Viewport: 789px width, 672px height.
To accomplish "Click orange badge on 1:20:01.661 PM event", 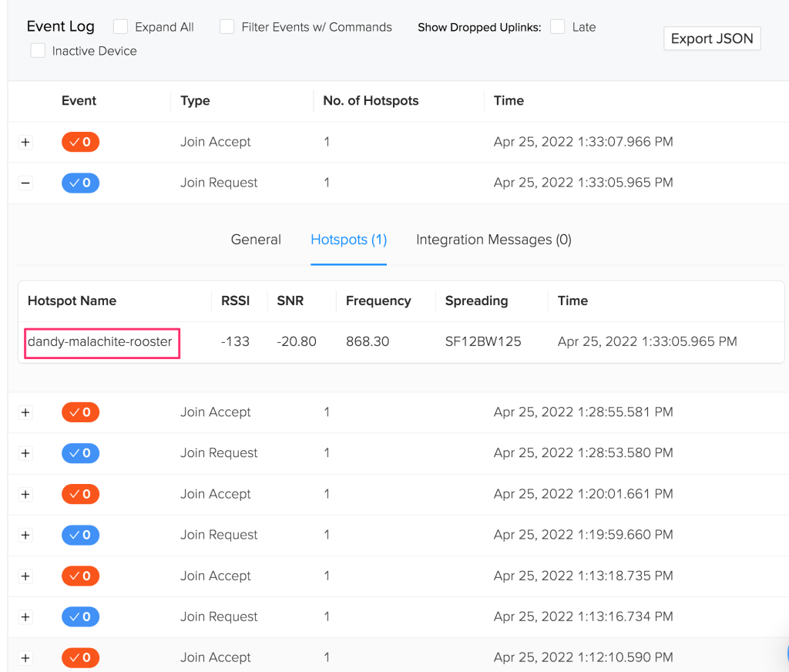I will pyautogui.click(x=80, y=494).
